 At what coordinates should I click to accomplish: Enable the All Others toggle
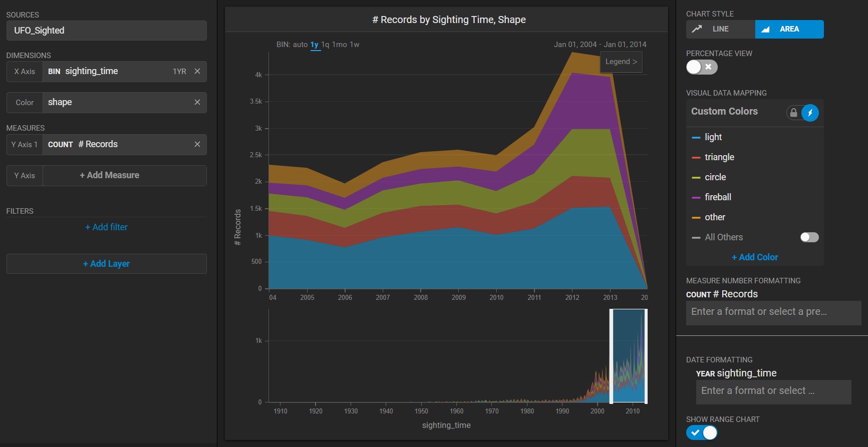pos(809,237)
